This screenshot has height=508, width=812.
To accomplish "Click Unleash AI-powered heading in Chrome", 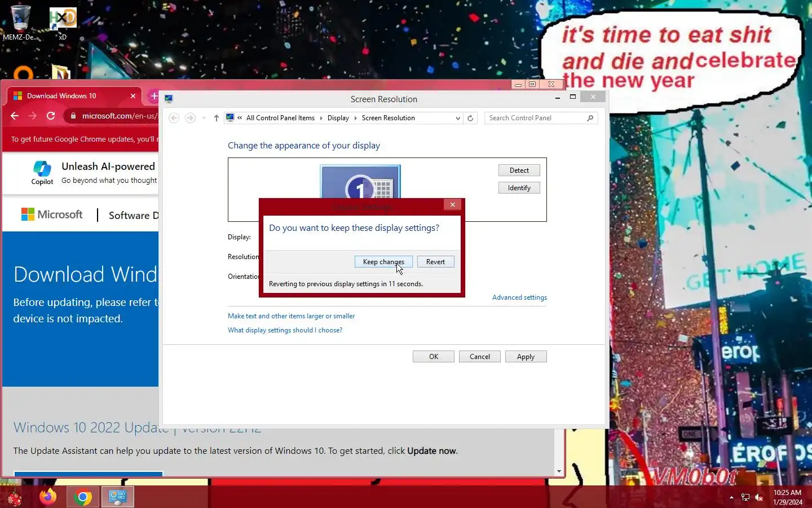I will 108,167.
